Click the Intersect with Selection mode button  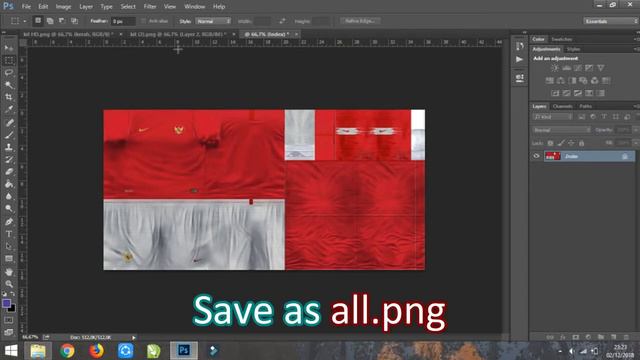(x=74, y=21)
